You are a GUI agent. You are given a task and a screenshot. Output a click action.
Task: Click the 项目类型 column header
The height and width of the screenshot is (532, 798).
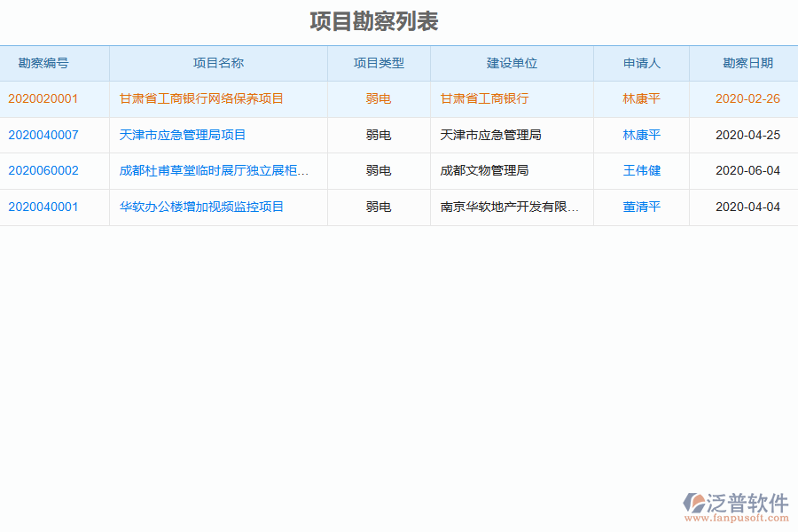coord(379,63)
